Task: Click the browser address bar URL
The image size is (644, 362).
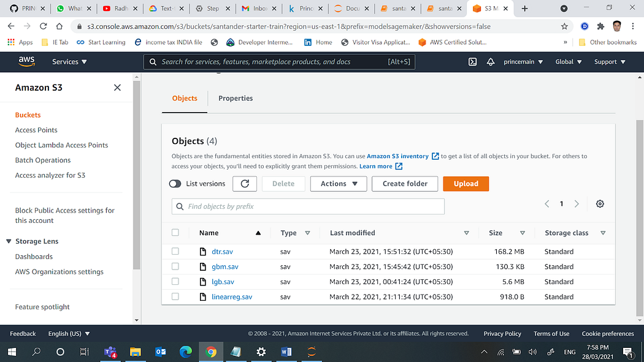Action: pos(289,26)
